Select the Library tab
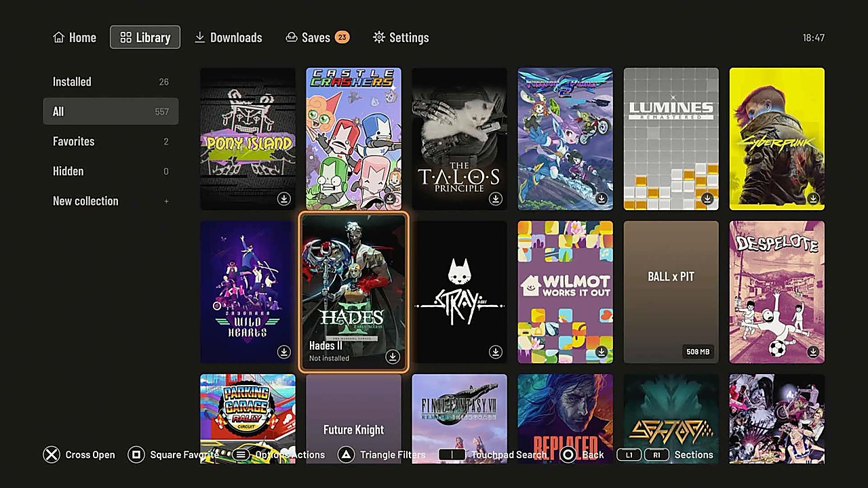Image resolution: width=868 pixels, height=488 pixels. (145, 37)
